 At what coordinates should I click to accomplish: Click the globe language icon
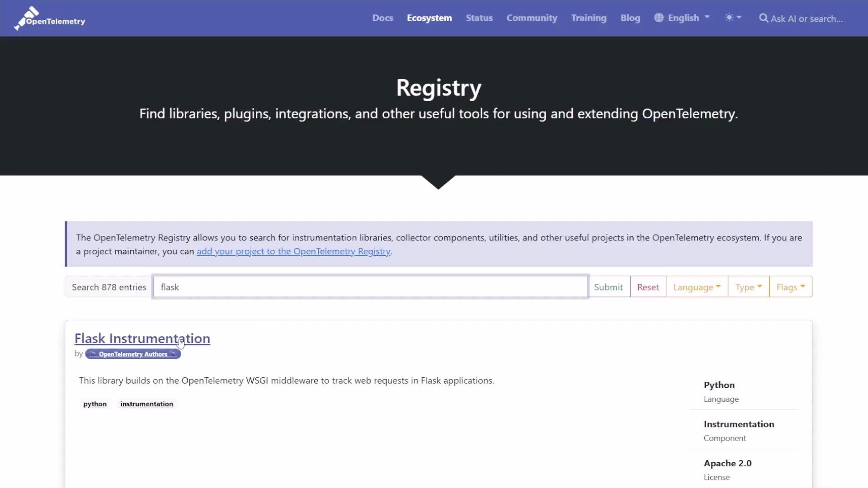coord(659,18)
